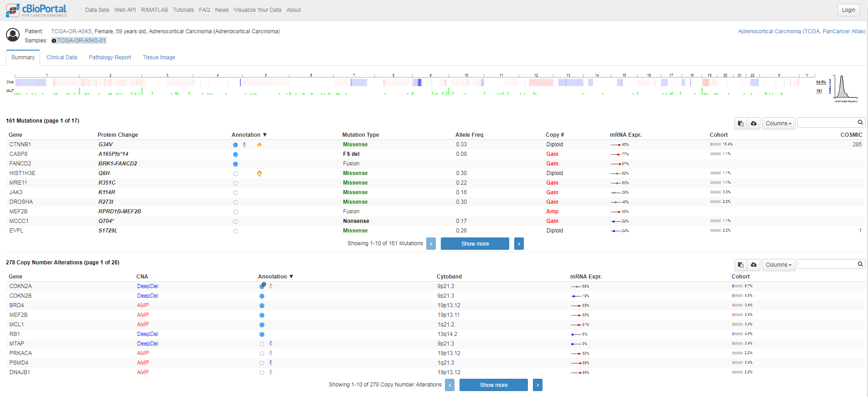The width and height of the screenshot is (868, 397).
Task: Copy the mutations table to clipboard
Action: click(741, 124)
